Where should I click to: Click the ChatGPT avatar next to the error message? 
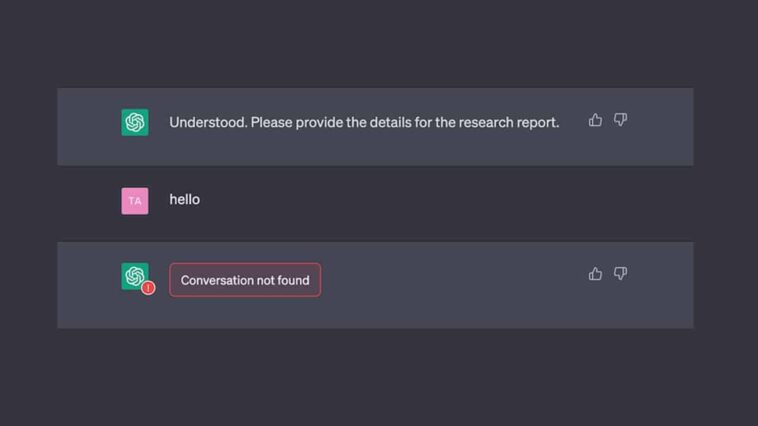point(135,276)
